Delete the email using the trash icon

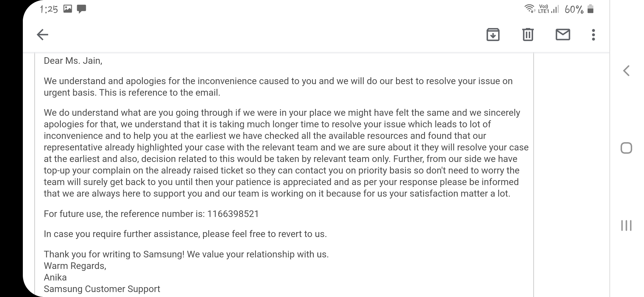[528, 35]
